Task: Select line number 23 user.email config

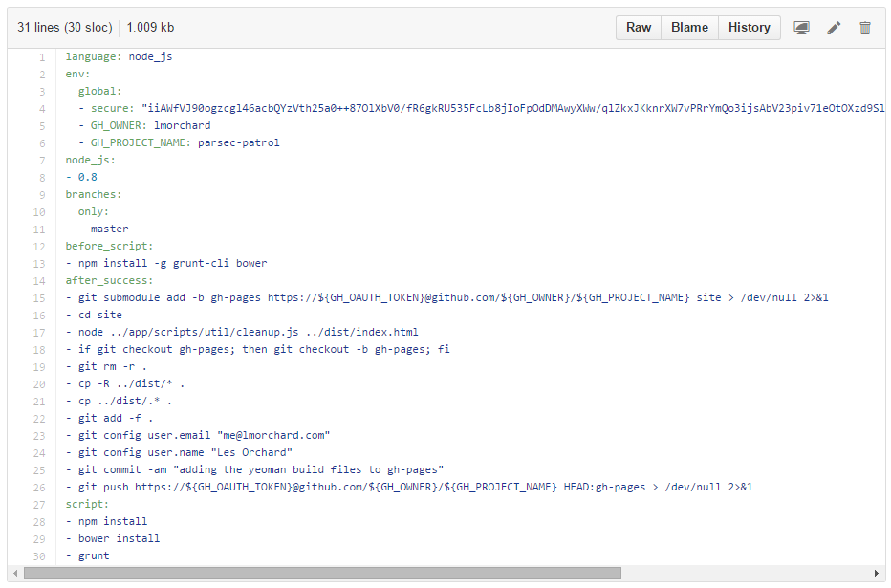Action: tap(39, 436)
